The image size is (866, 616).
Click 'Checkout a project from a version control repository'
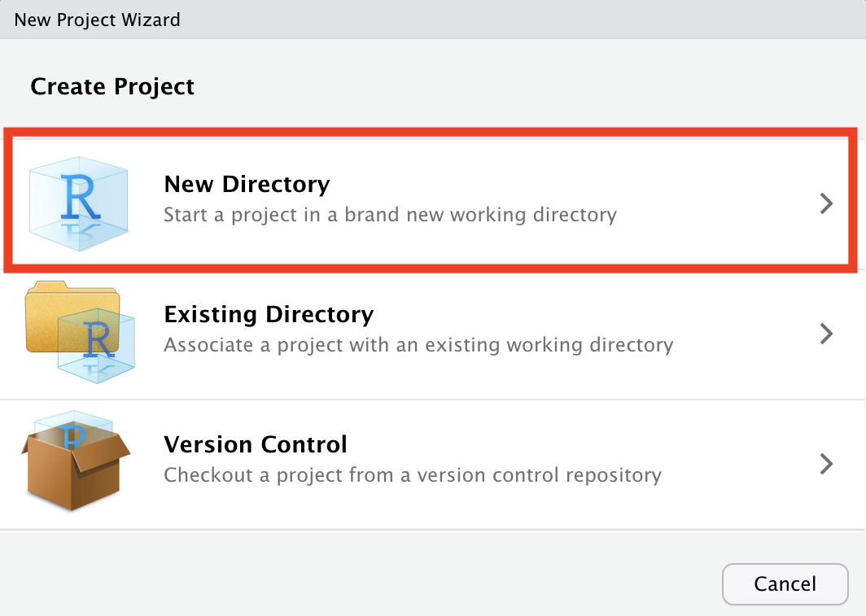pyautogui.click(x=413, y=475)
